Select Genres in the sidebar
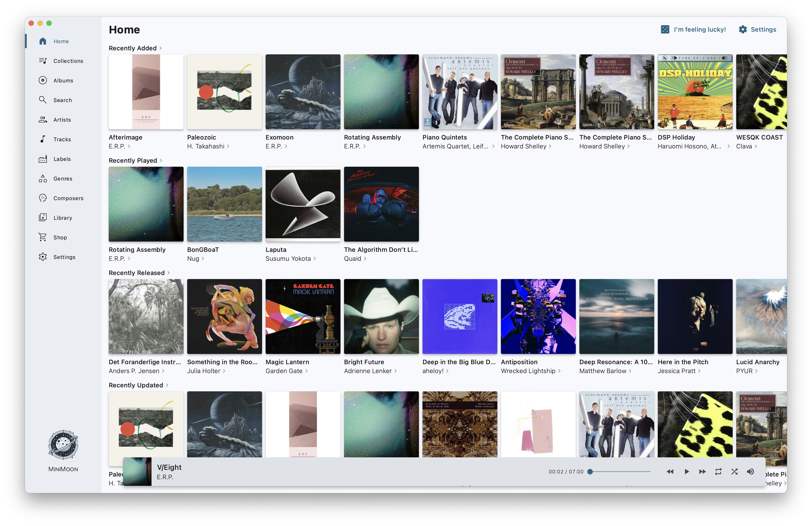 coord(63,179)
